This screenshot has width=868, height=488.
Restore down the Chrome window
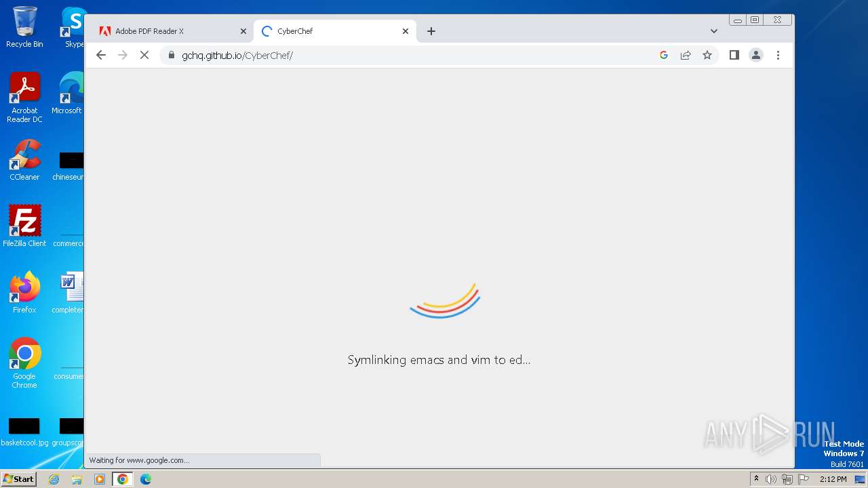(755, 20)
